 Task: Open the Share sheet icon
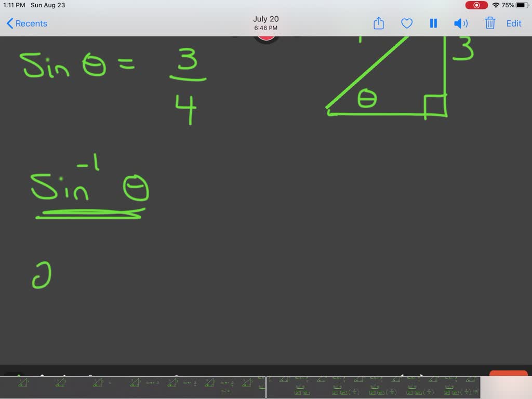(378, 23)
